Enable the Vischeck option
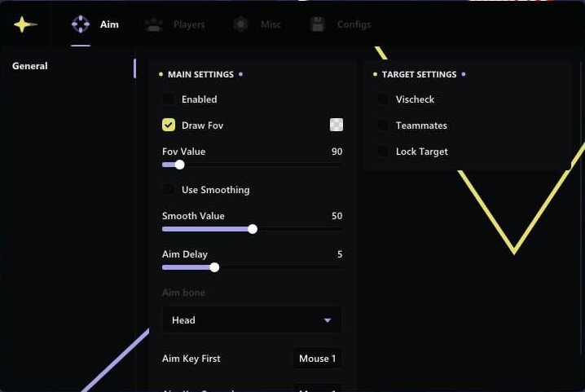The image size is (585, 392). click(x=383, y=99)
